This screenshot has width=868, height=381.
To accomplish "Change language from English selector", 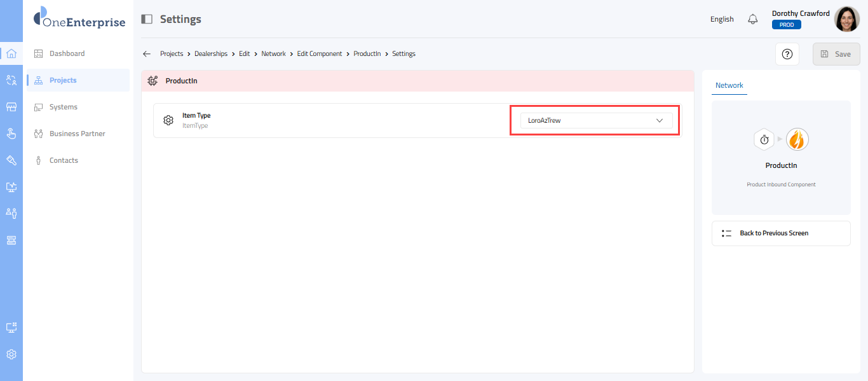I will click(722, 19).
